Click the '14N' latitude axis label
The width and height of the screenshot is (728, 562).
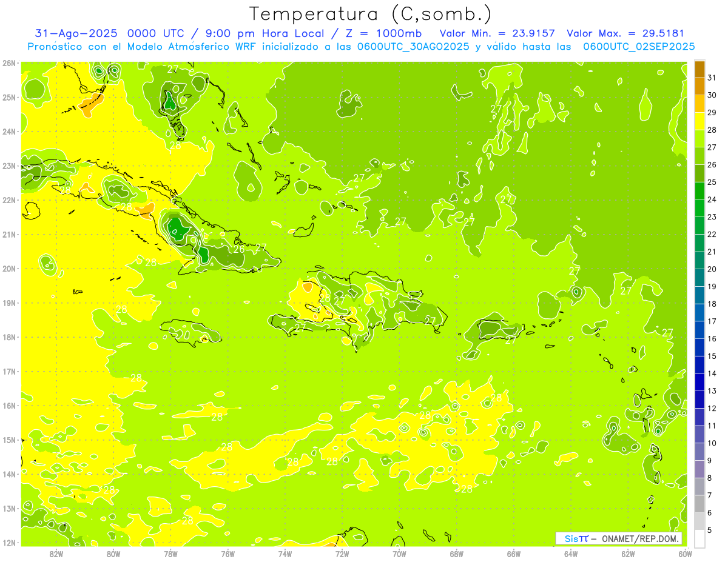pos(8,474)
